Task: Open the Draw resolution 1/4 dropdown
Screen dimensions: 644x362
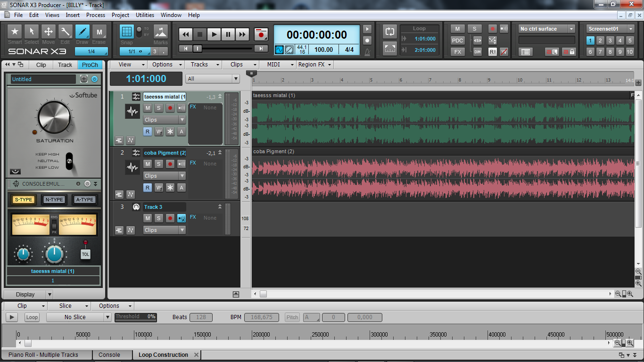Action: coord(91,51)
